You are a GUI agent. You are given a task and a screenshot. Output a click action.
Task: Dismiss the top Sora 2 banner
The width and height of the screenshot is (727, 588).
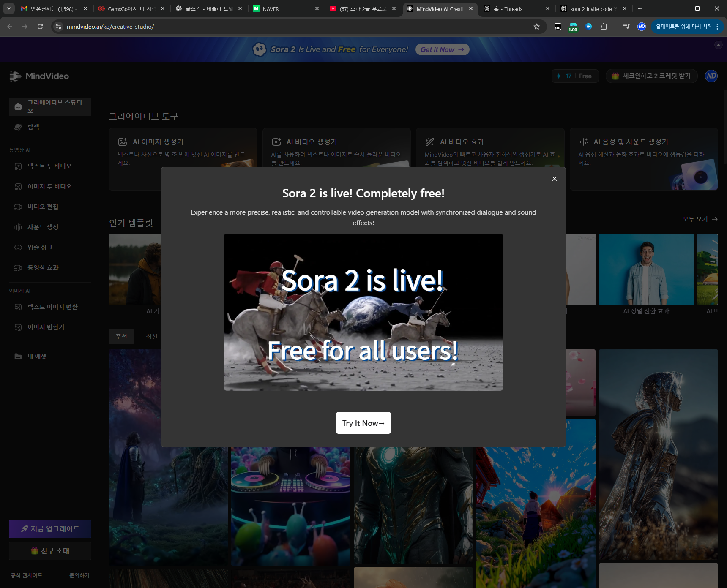tap(718, 45)
